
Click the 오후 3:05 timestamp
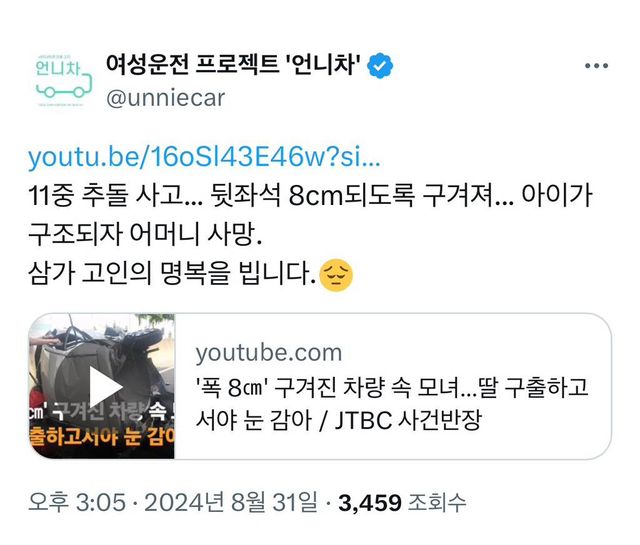[x=77, y=502]
